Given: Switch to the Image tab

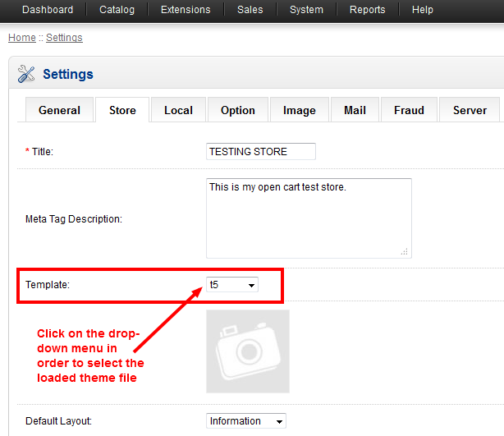Looking at the screenshot, I should [x=299, y=110].
